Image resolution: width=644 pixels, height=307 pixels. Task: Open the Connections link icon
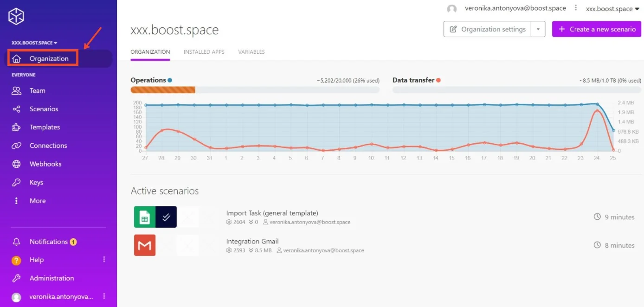pos(17,146)
